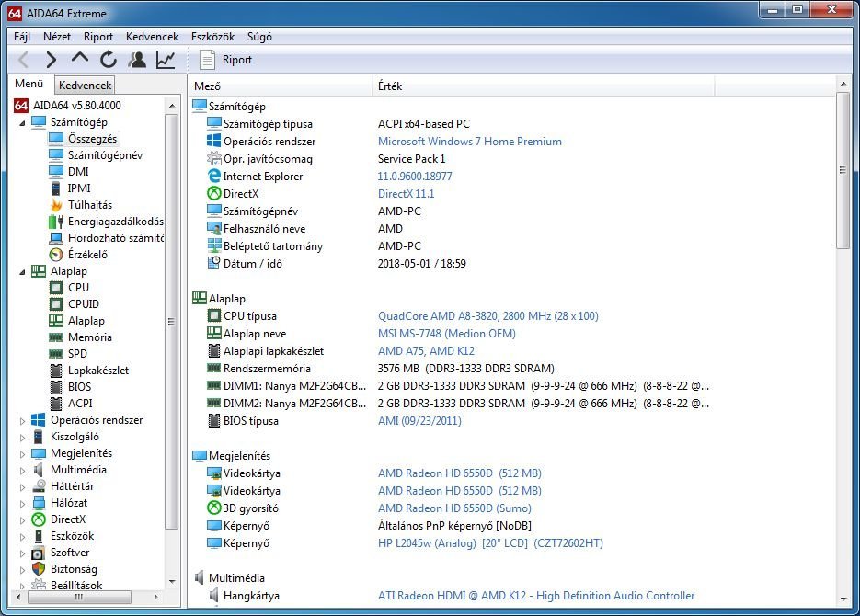Image resolution: width=860 pixels, height=616 pixels.
Task: Select the Érzékelő gauge icon
Action: tap(56, 255)
